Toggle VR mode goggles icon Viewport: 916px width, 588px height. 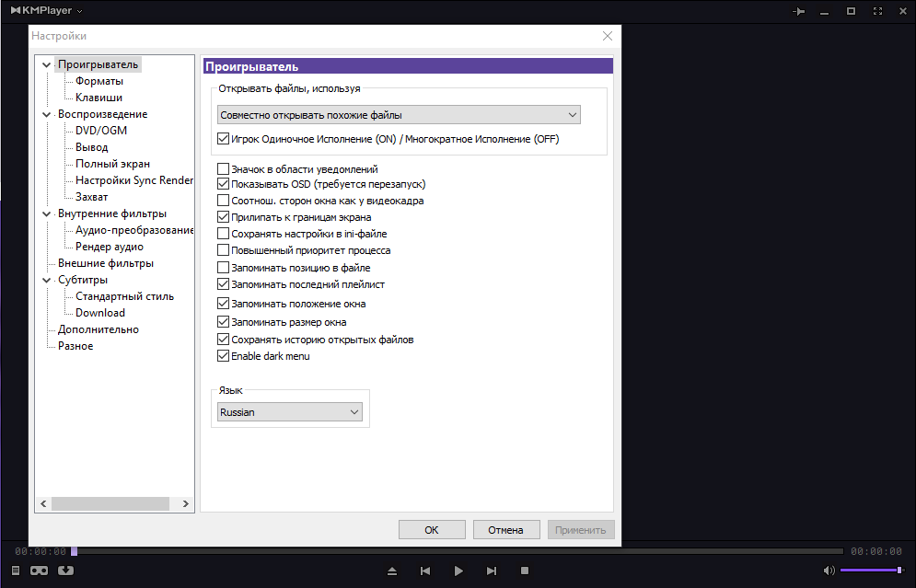40,571
